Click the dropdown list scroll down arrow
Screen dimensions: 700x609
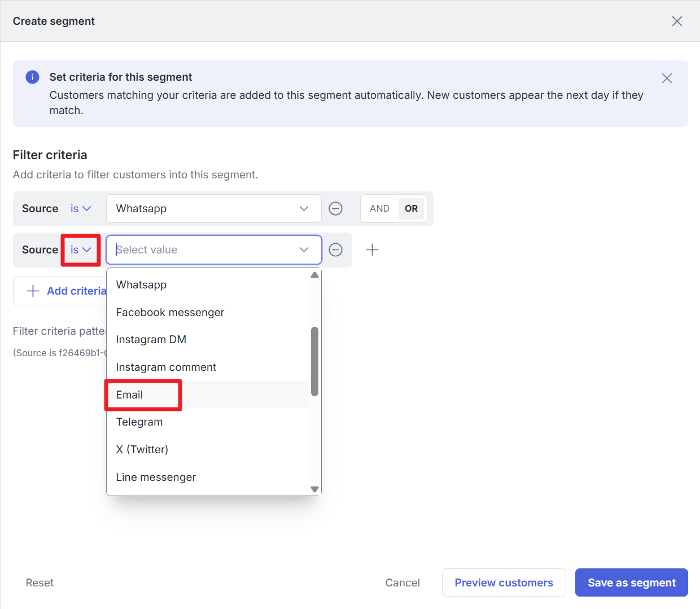[314, 489]
